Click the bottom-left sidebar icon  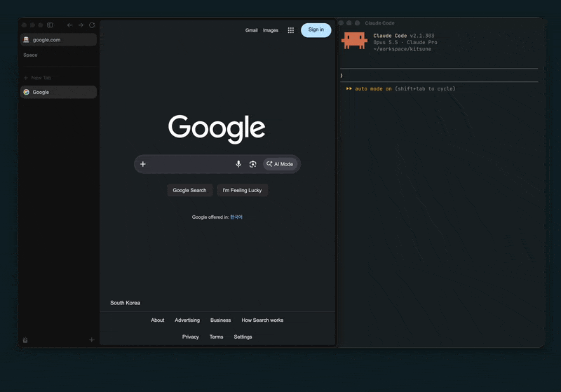pyautogui.click(x=25, y=340)
